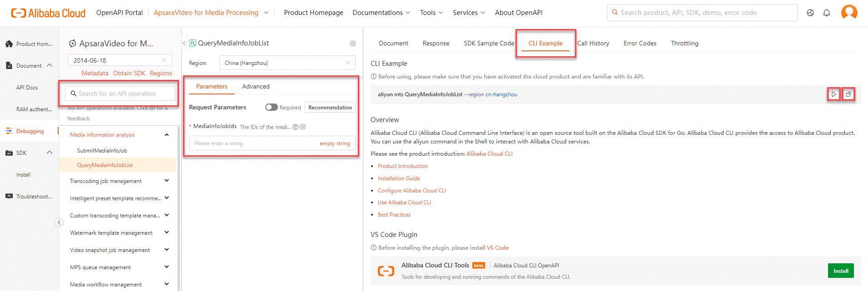The width and height of the screenshot is (868, 291).
Task: Open the Installation Guide link
Action: click(x=399, y=178)
